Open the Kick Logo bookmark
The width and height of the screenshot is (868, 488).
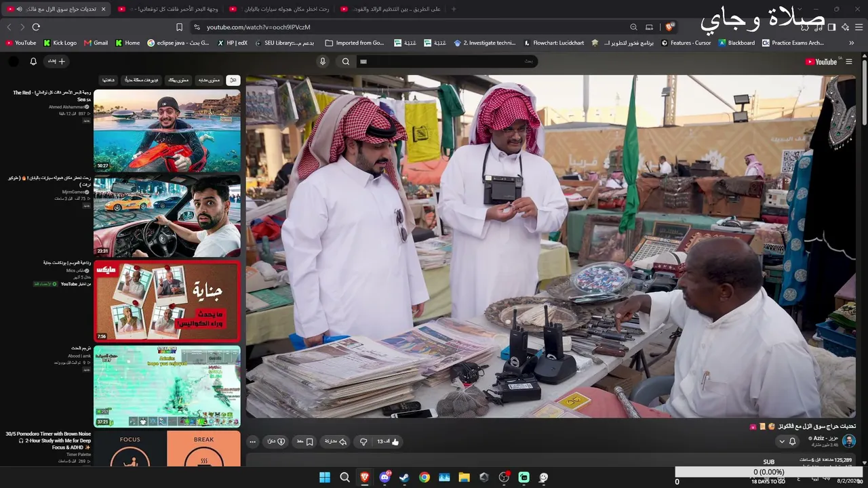coord(60,43)
